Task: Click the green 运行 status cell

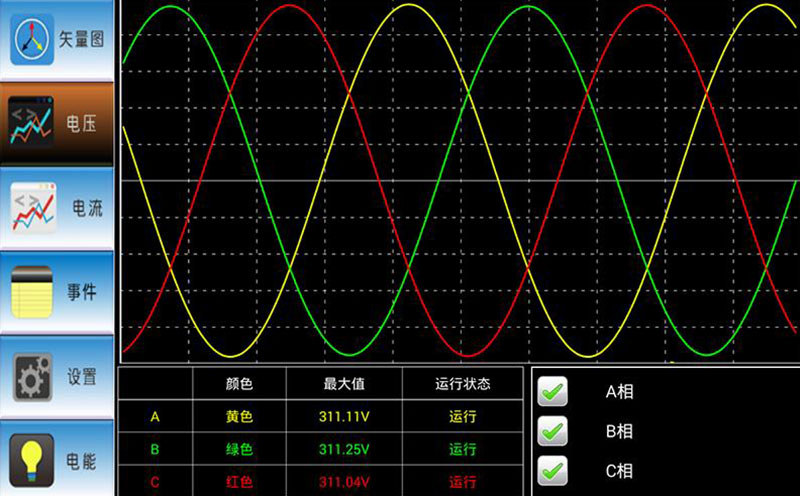Action: coord(463,449)
